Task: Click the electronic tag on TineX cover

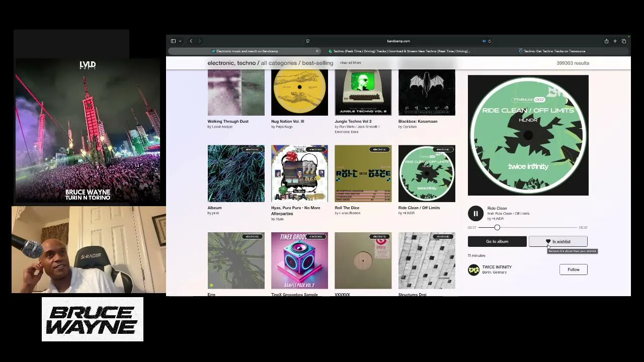Action: tap(315, 236)
